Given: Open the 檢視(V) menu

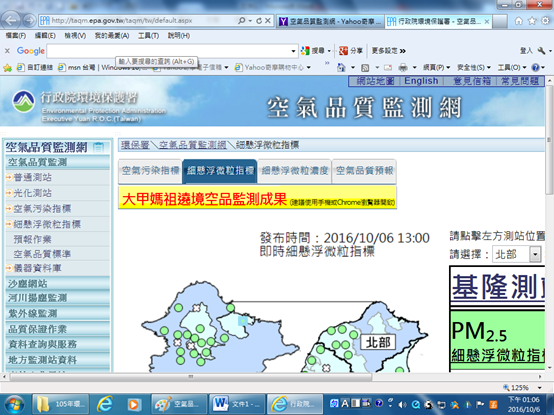Looking at the screenshot, I should 75,36.
